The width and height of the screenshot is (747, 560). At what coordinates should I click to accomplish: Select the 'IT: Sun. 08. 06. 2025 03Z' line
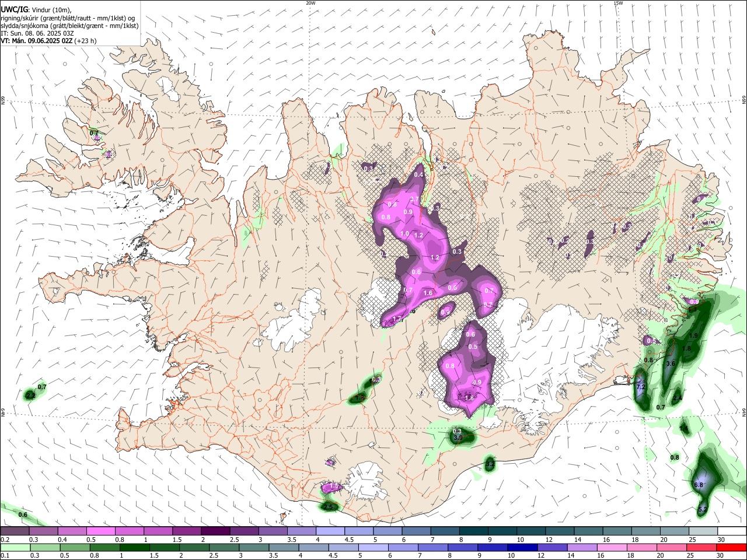point(37,33)
